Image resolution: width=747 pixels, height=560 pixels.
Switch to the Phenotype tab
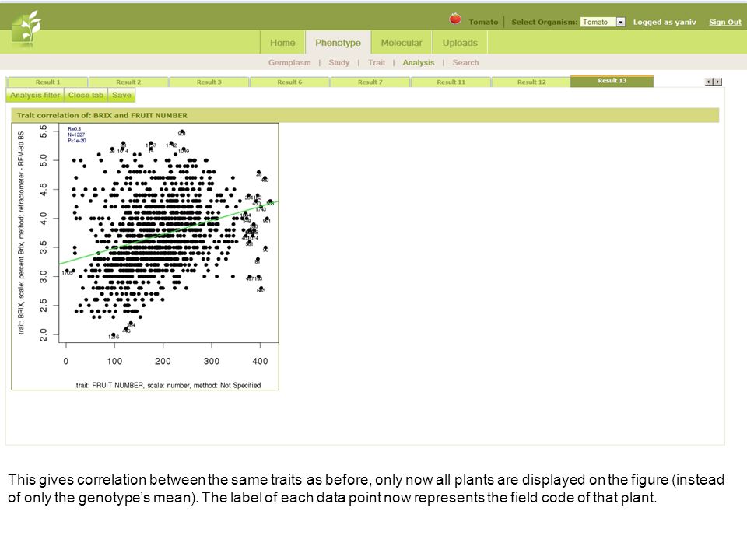[x=338, y=43]
